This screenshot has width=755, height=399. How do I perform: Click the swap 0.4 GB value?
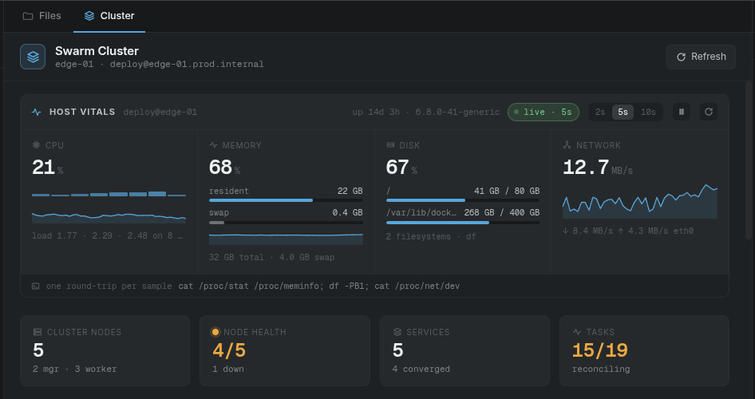coord(348,213)
